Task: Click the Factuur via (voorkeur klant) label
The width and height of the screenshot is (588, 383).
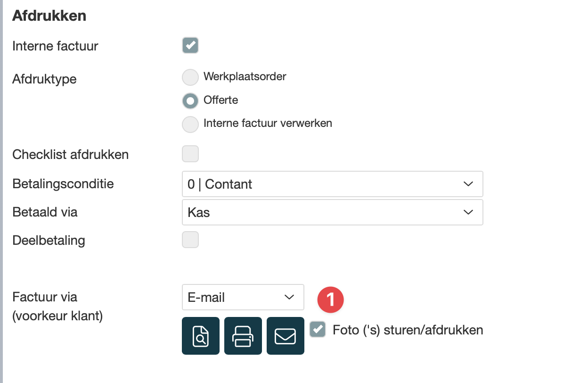Action: 57,306
